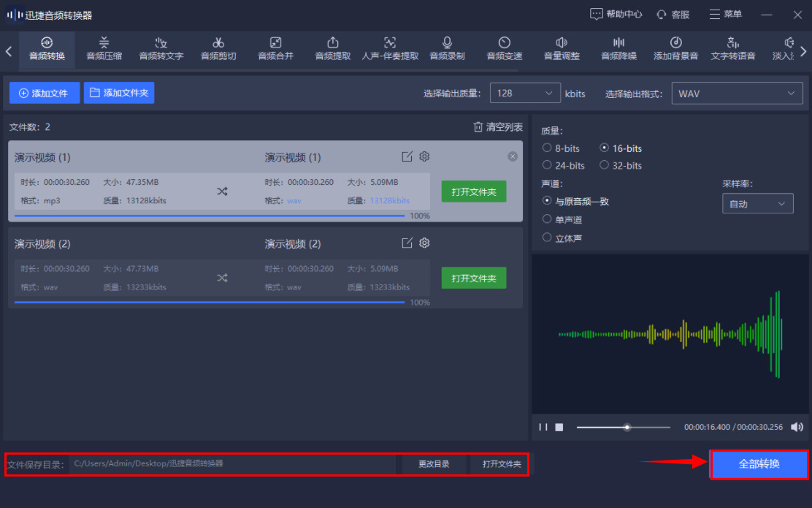Open the 音频转换 tab
The height and width of the screenshot is (508, 812).
pos(47,49)
